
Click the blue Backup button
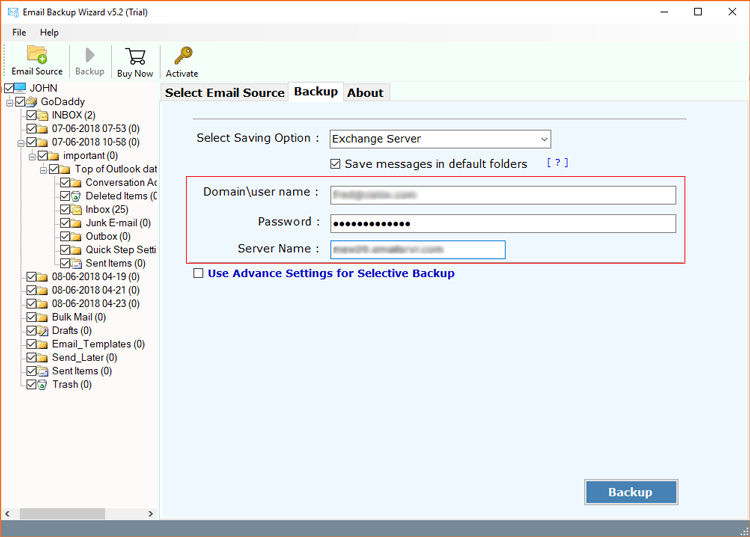[630, 492]
